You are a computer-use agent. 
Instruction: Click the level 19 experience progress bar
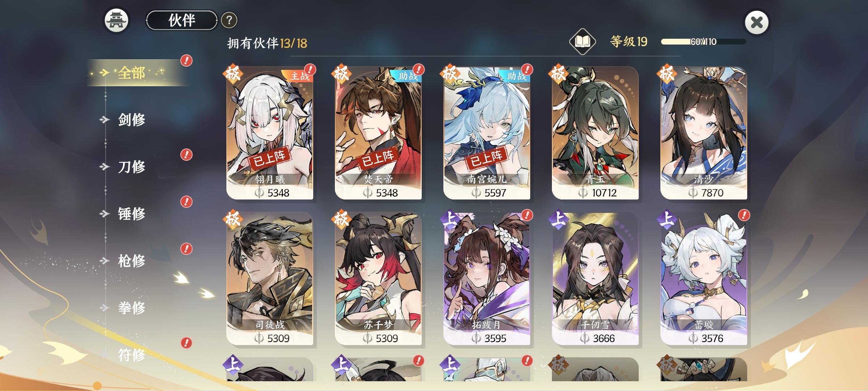tap(703, 42)
